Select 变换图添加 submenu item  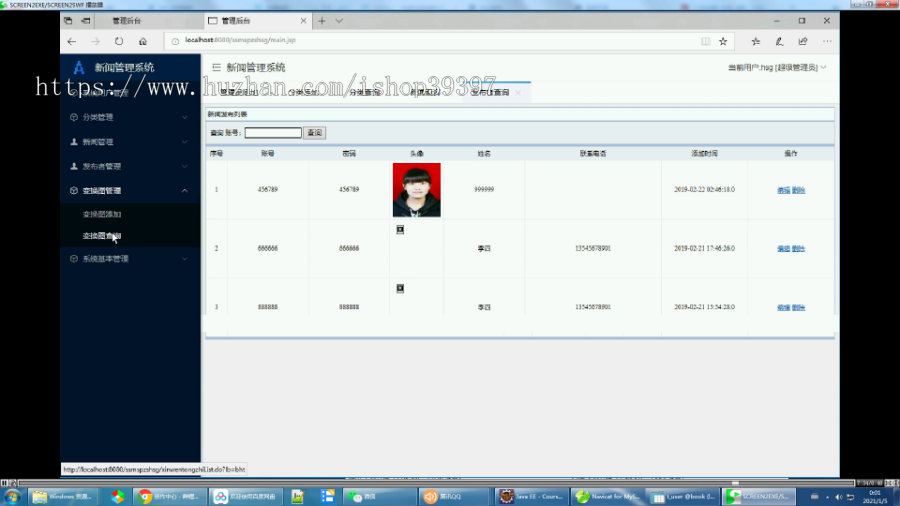coord(102,214)
